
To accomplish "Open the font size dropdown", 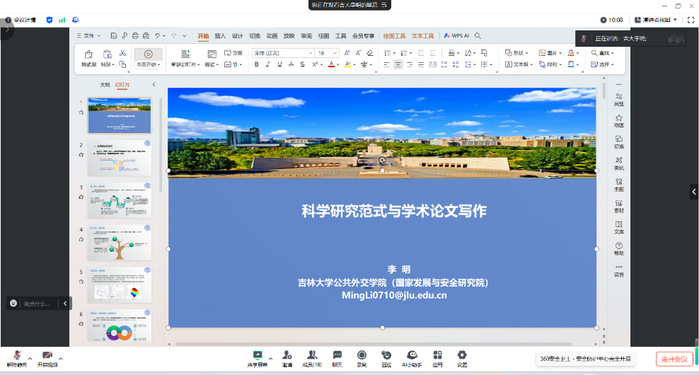I will pyautogui.click(x=335, y=53).
